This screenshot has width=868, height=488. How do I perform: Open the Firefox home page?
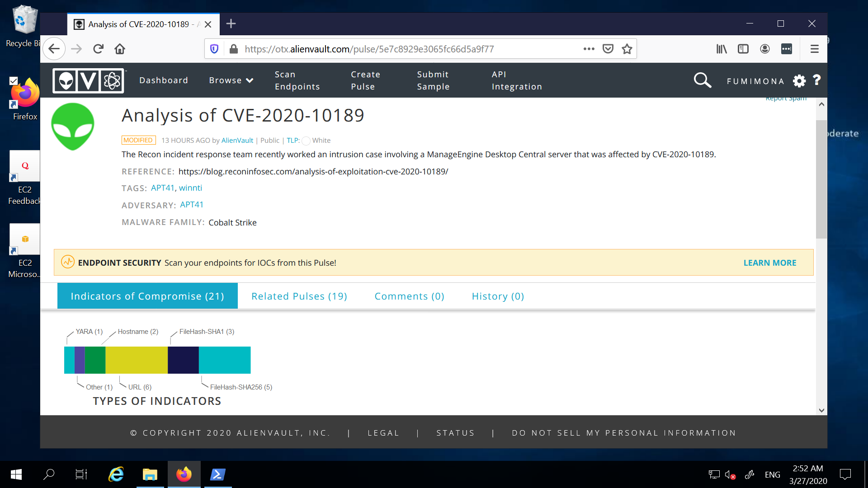[120, 49]
